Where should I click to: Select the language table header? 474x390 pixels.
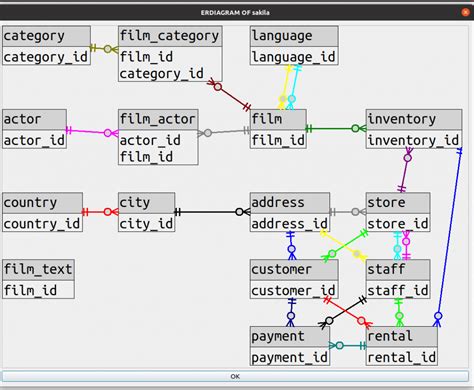pyautogui.click(x=294, y=36)
